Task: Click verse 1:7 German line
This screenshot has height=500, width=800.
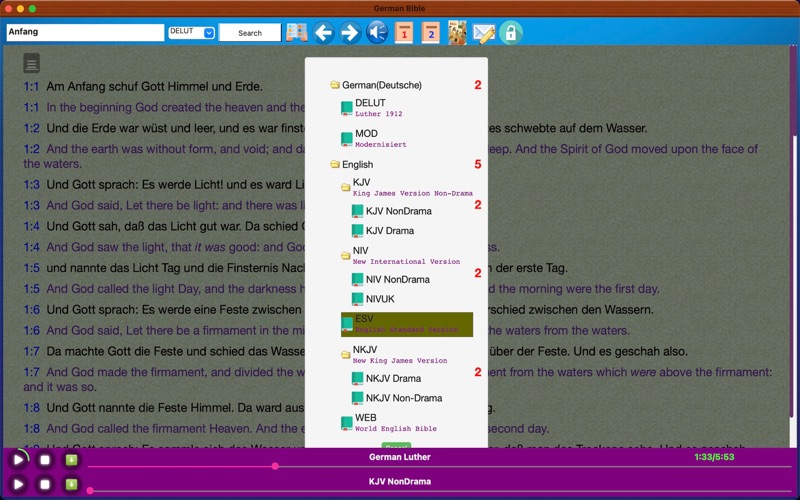Action: click(x=355, y=352)
